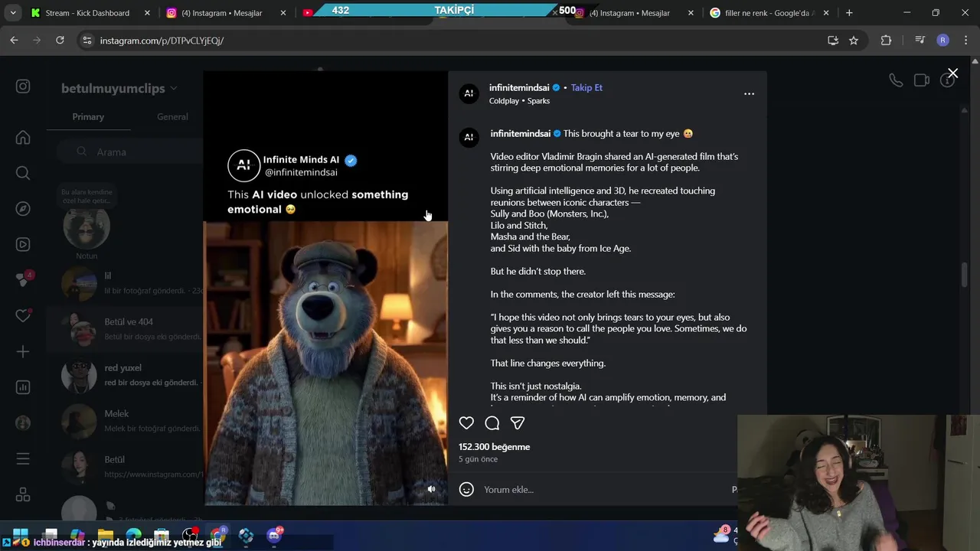Image resolution: width=980 pixels, height=551 pixels.
Task: Open the Chrome profile avatar R
Action: coord(942,41)
